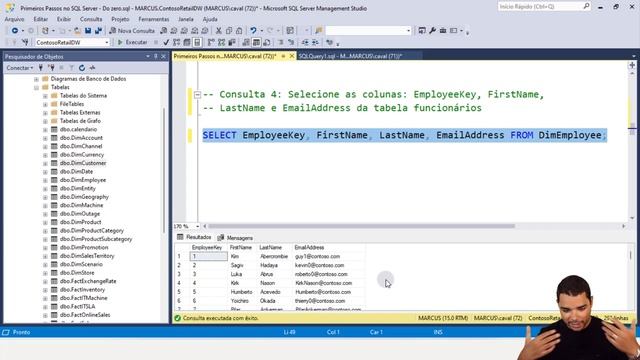Click the Save file icon
Screen dimensions: 640x360
point(88,31)
